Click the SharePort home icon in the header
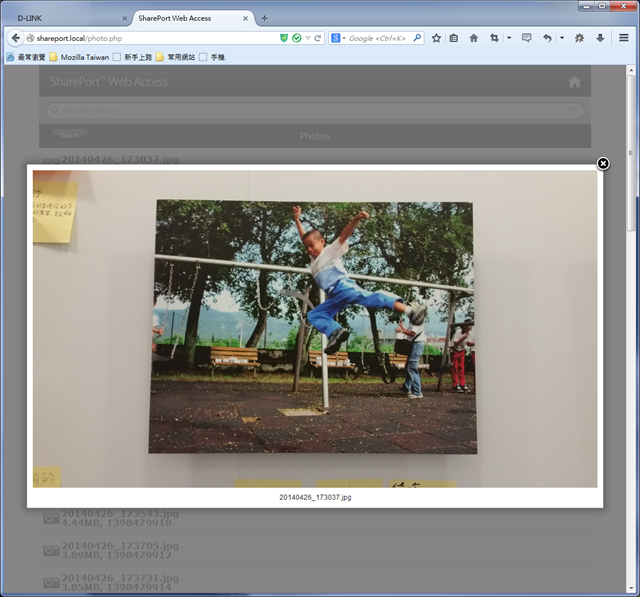Viewport: 640px width, 597px height. tap(575, 82)
